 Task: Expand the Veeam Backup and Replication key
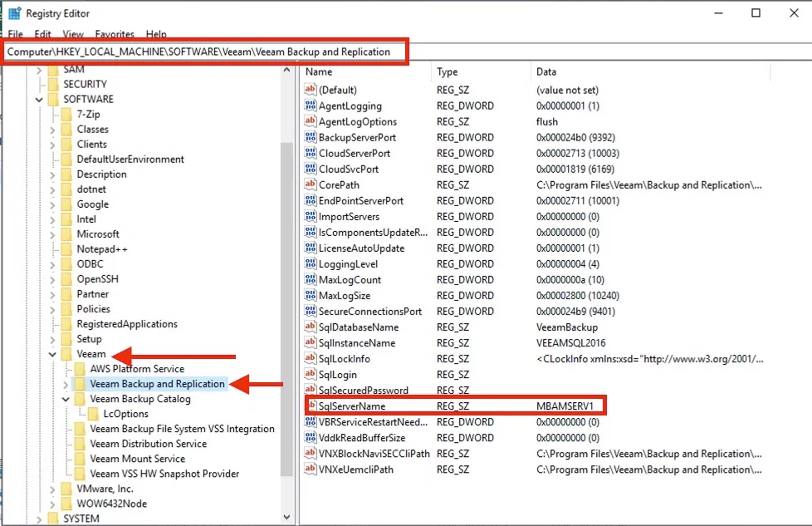pyautogui.click(x=66, y=384)
